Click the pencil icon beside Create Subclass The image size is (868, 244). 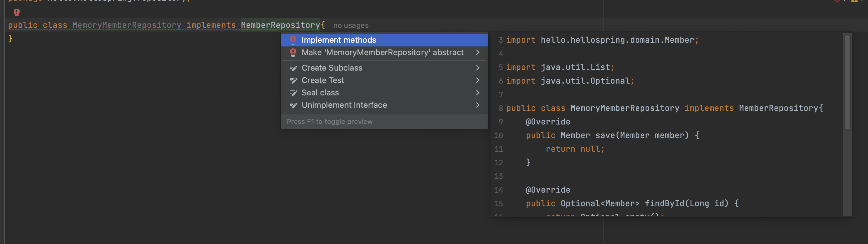tap(293, 68)
